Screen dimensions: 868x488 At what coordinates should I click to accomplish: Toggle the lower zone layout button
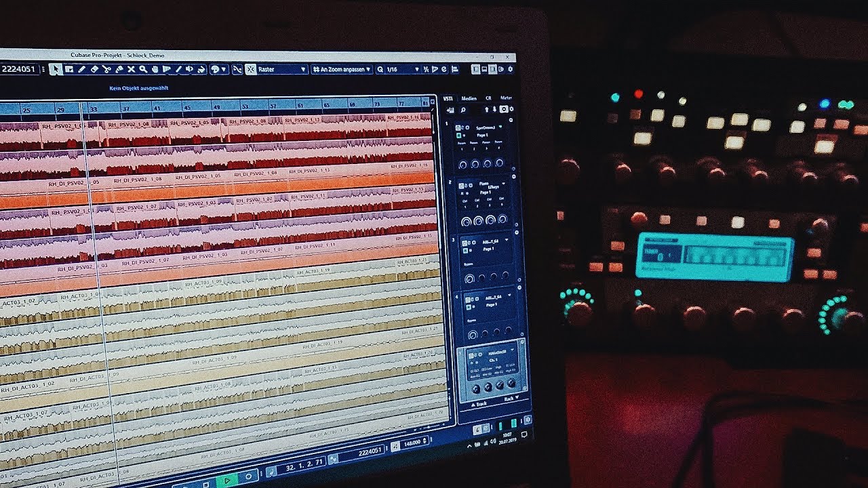coord(484,69)
